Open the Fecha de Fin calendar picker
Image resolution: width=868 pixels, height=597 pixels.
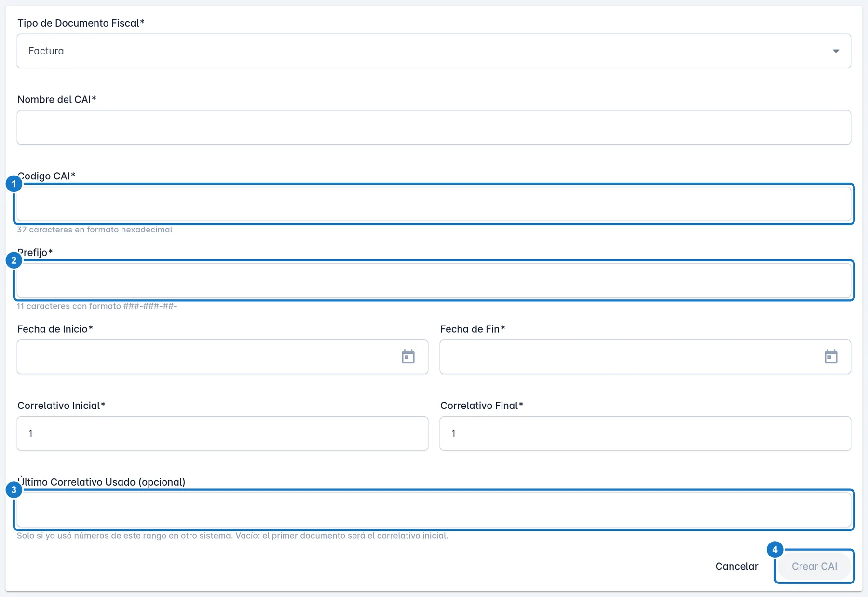pyautogui.click(x=831, y=356)
